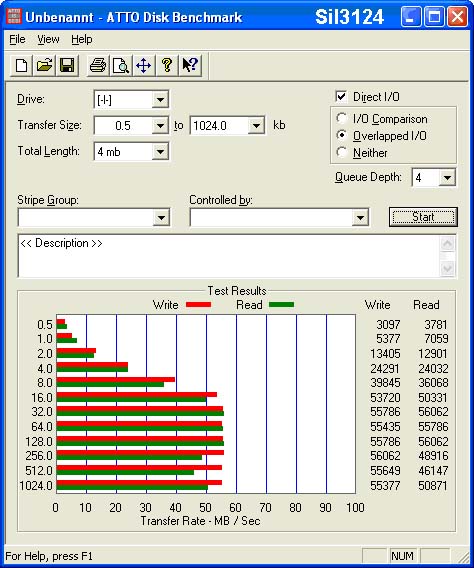The height and width of the screenshot is (568, 474).
Task: Activate the context help arrow-question icon
Action: (x=190, y=66)
